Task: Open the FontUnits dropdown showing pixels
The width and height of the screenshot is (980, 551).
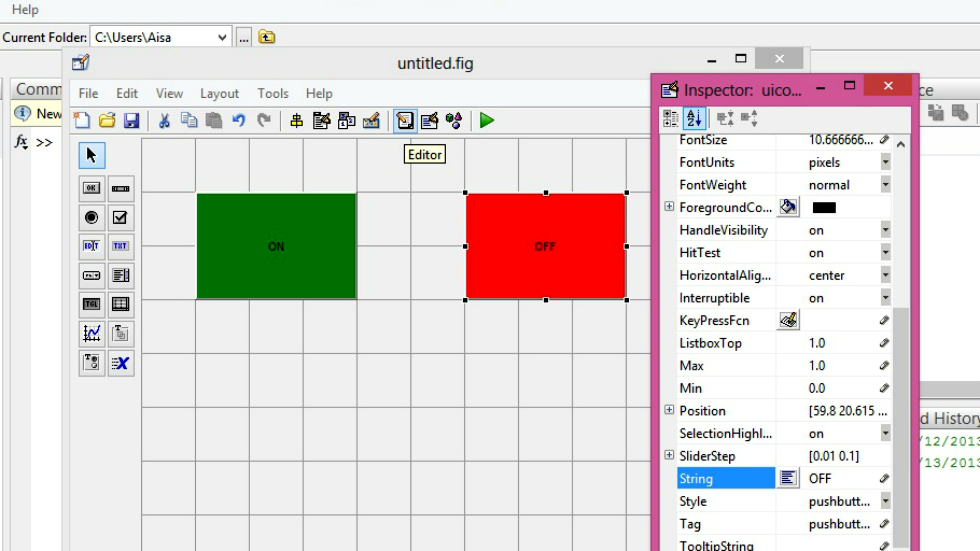Action: [x=886, y=163]
